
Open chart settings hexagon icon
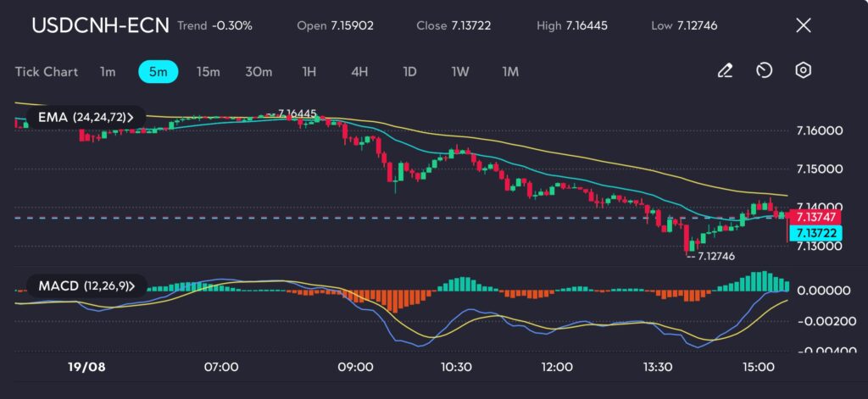(803, 71)
